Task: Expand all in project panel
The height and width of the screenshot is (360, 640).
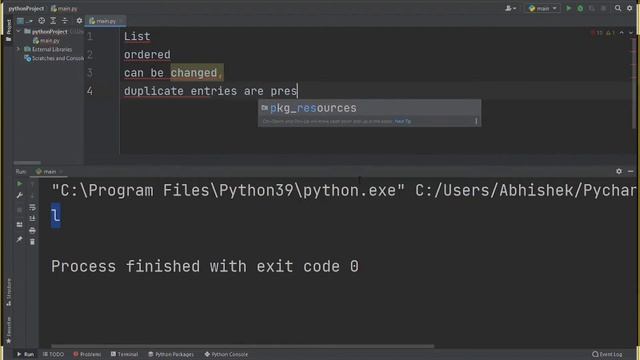Action: (53, 20)
